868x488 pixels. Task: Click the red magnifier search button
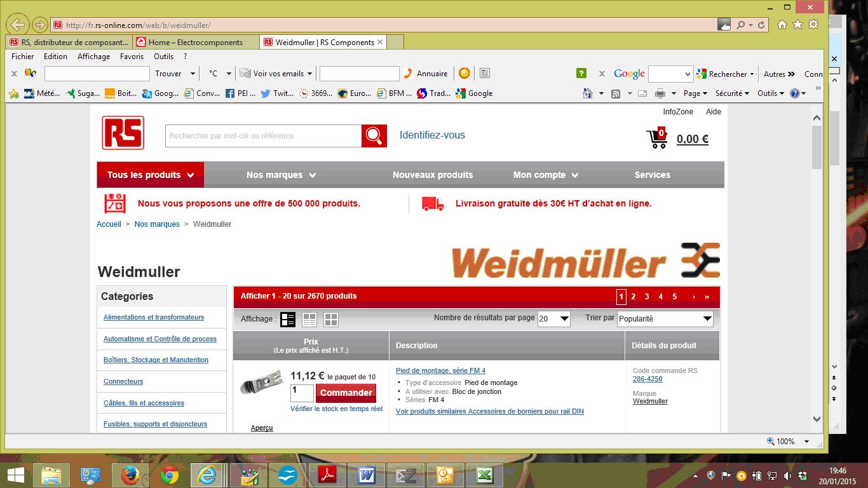coord(374,136)
